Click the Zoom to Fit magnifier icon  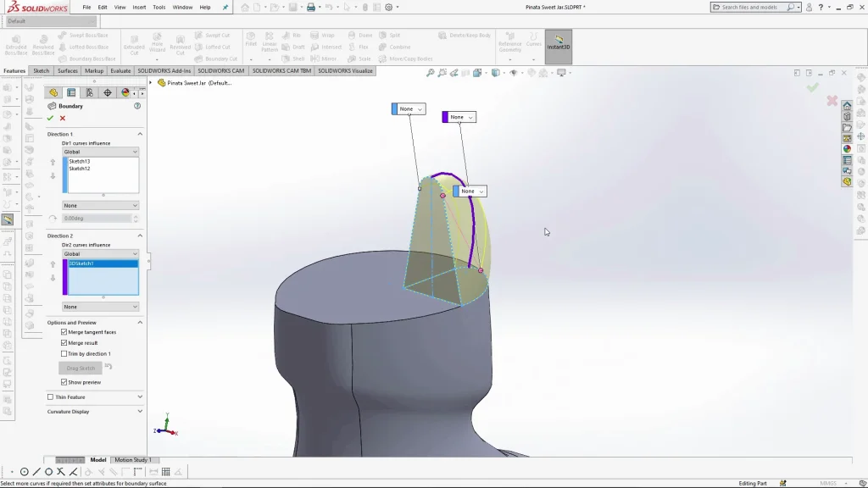[431, 73]
